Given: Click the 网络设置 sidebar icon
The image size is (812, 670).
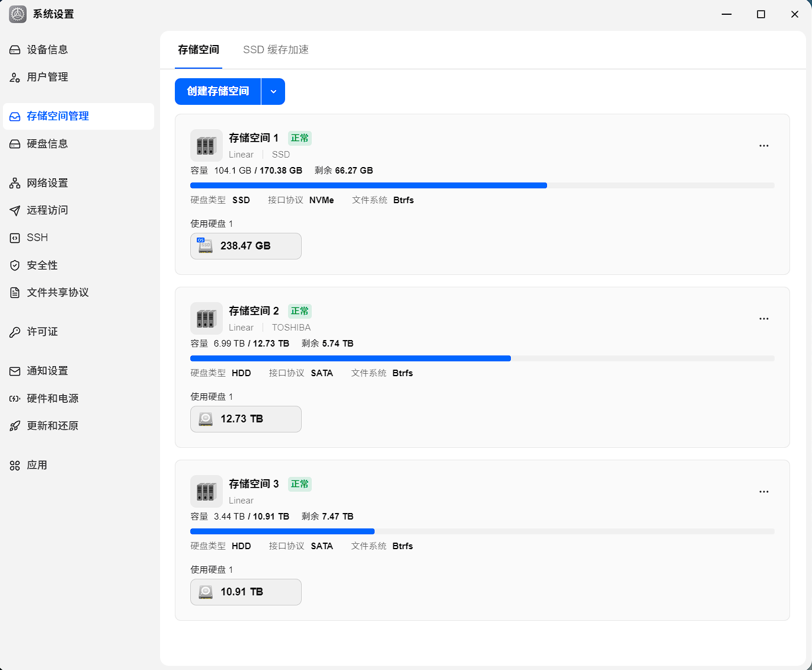Looking at the screenshot, I should click(15, 183).
